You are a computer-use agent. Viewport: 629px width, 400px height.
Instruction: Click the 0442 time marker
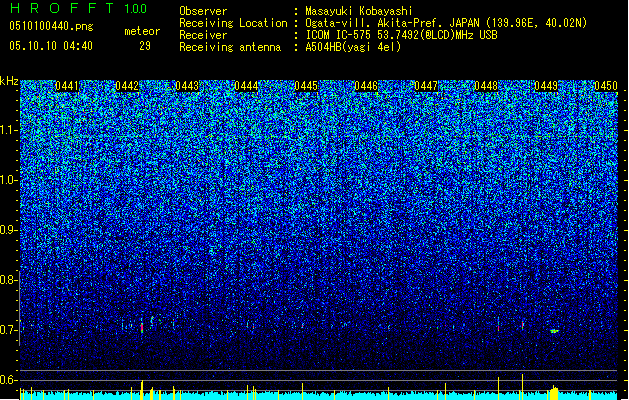127,86
